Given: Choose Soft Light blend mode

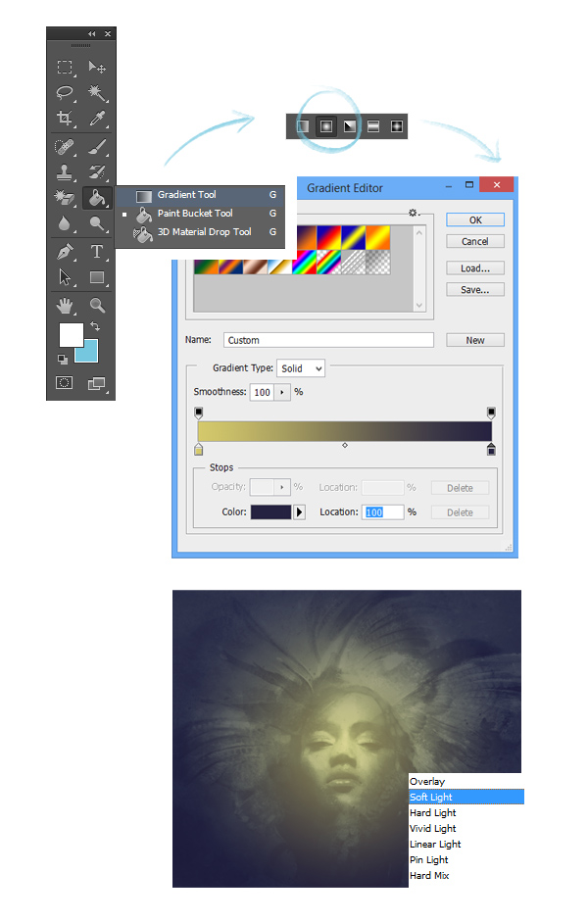Looking at the screenshot, I should pyautogui.click(x=466, y=797).
